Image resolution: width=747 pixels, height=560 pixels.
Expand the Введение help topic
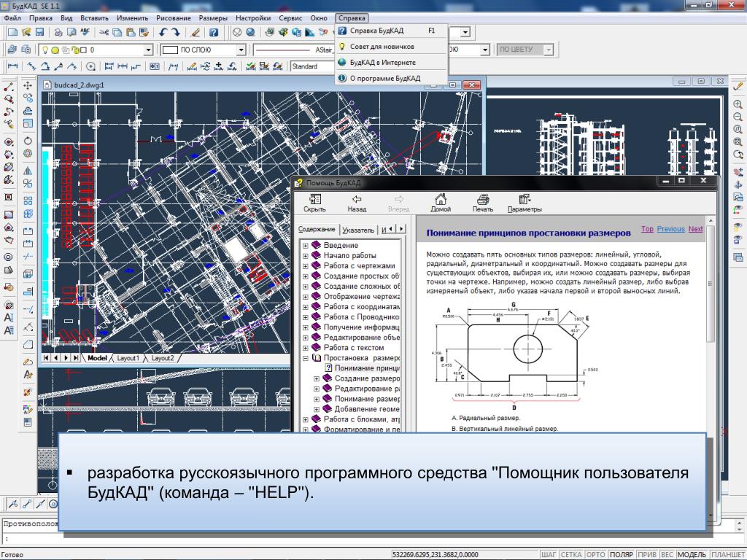tap(306, 246)
